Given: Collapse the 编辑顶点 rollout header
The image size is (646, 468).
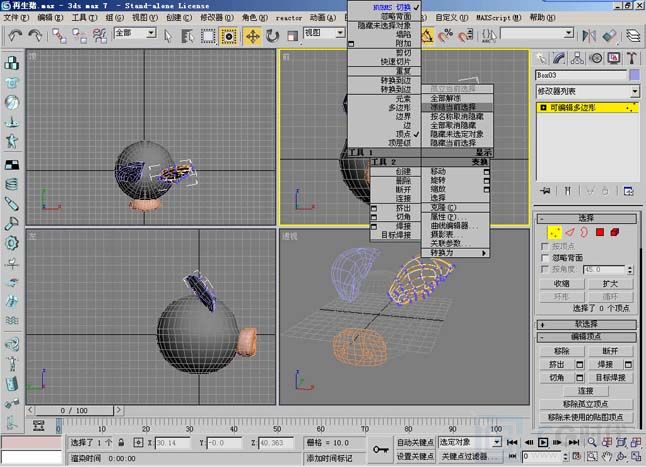Looking at the screenshot, I should point(586,337).
